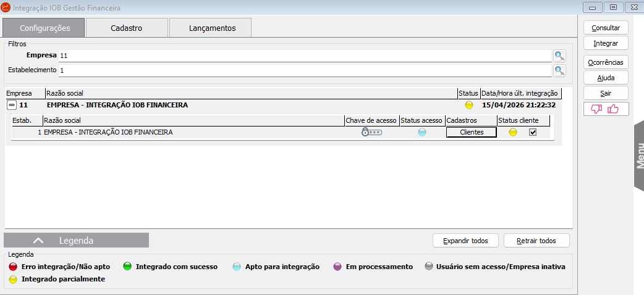
Task: Collapse Empresa 11 row with minus toggle
Action: (12, 105)
